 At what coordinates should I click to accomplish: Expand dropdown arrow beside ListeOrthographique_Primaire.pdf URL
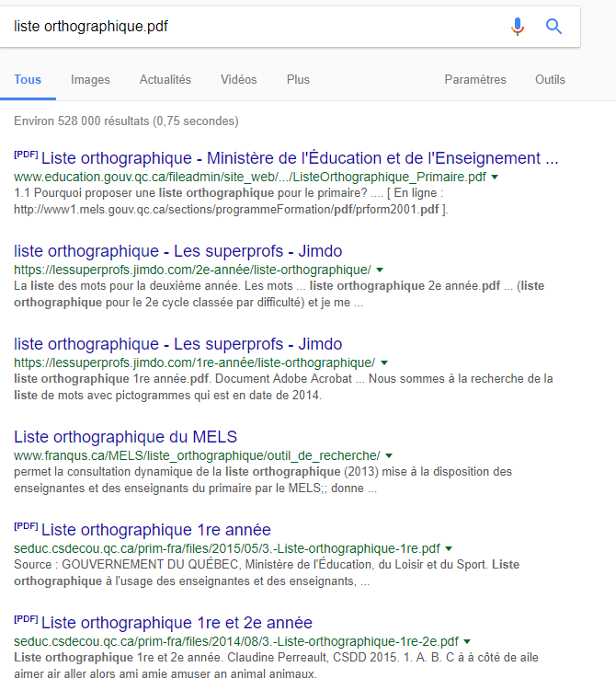pyautogui.click(x=495, y=177)
